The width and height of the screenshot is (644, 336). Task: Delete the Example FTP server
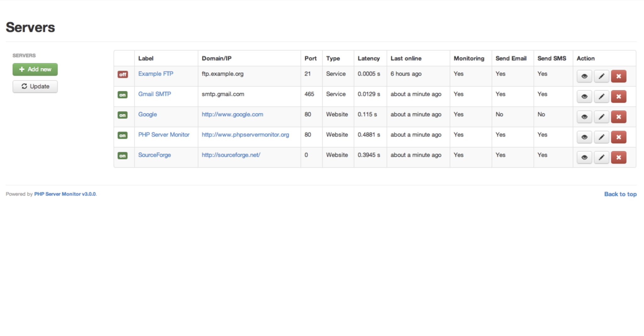pos(619,76)
